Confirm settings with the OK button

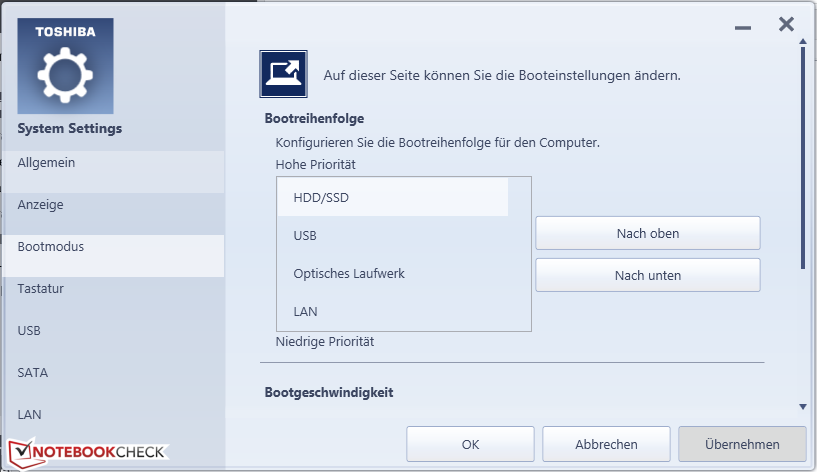click(x=469, y=444)
